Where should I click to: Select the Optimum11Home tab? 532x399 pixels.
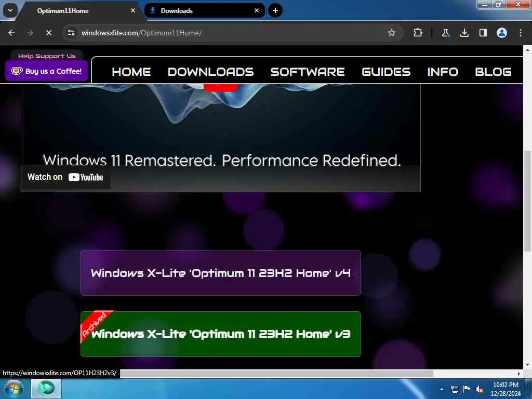[x=82, y=10]
